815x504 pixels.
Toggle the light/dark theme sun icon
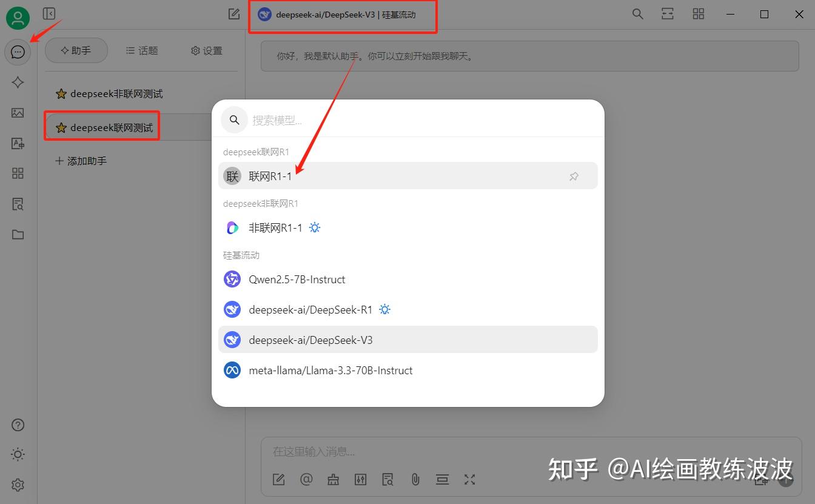coord(18,454)
